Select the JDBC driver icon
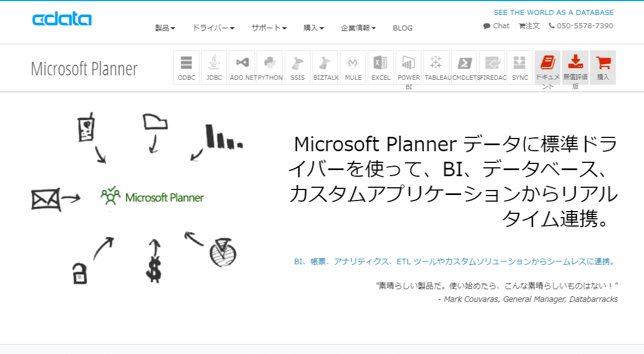The width and height of the screenshot is (644, 354). tap(214, 68)
